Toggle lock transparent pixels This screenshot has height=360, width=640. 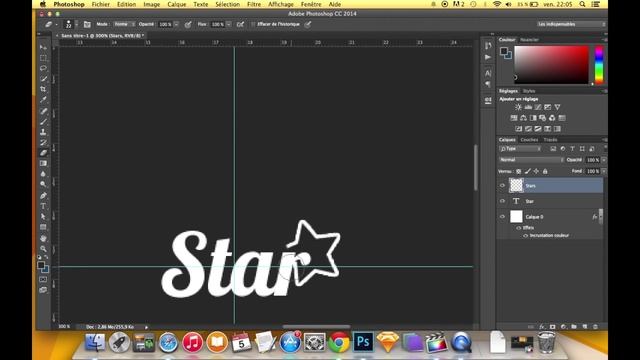tap(518, 171)
